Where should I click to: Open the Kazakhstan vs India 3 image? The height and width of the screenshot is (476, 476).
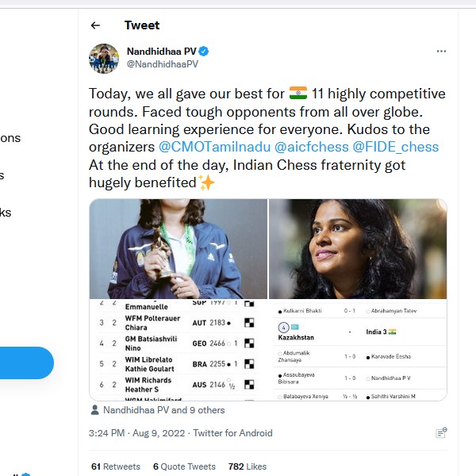358,351
